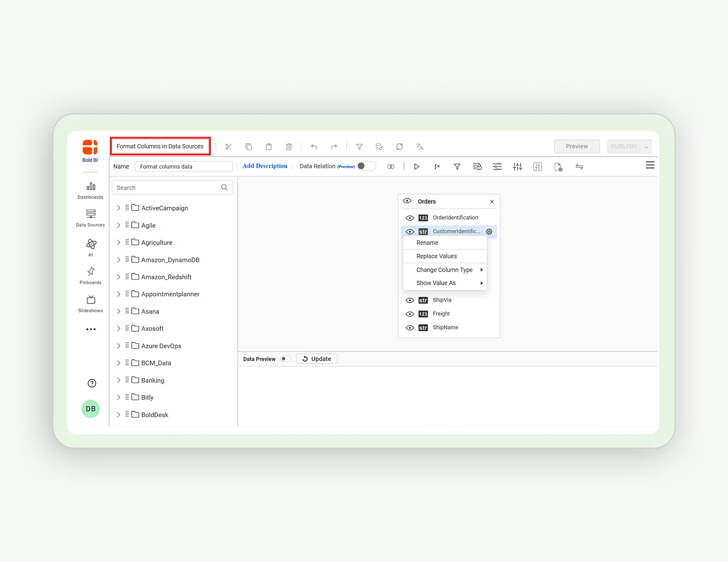
Task: Toggle visibility of the Orders table
Action: pos(407,201)
